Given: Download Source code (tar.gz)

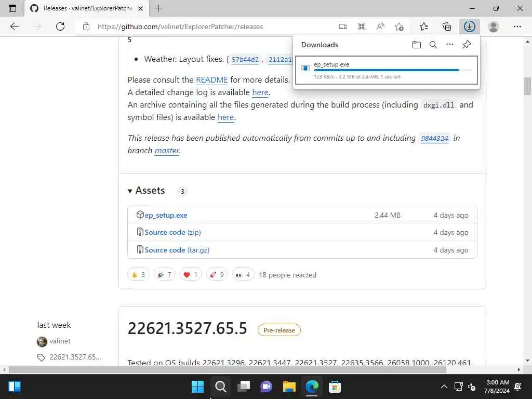Looking at the screenshot, I should pos(177,250).
